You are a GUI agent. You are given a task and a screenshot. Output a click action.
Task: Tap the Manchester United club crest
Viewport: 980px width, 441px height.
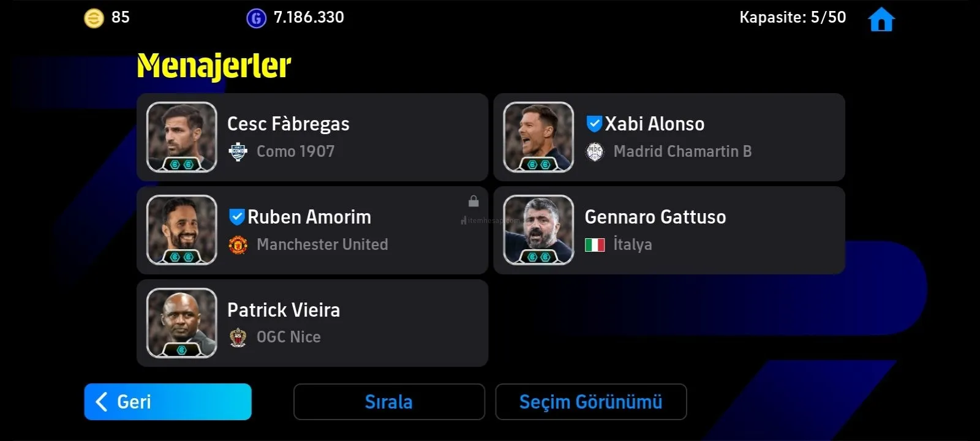238,244
